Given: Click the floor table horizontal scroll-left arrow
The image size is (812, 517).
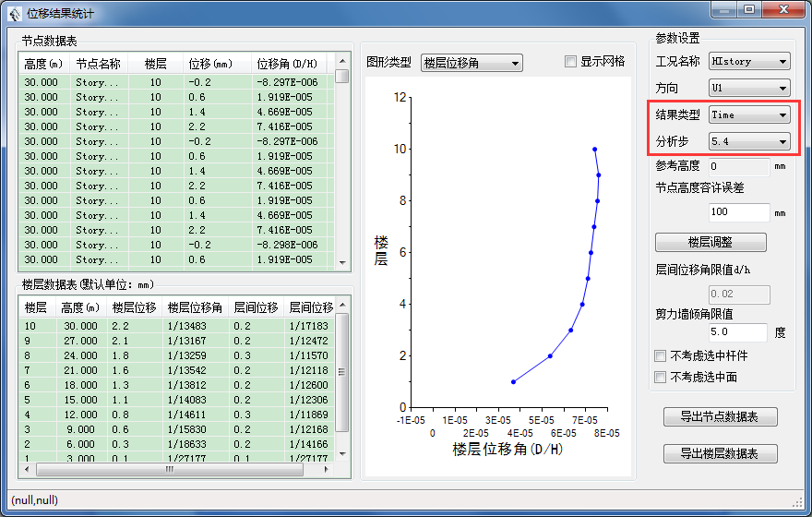Looking at the screenshot, I should [x=27, y=469].
